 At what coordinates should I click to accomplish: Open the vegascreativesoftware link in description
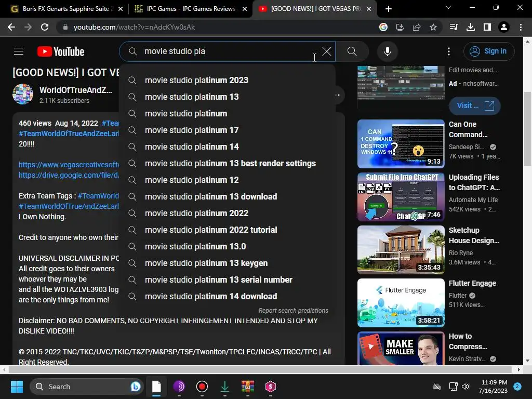coord(69,165)
